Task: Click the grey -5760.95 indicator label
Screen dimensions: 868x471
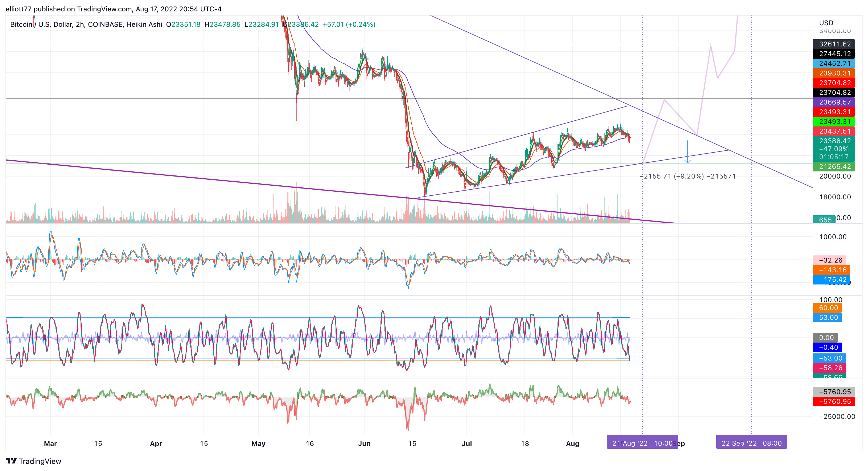Action: click(x=834, y=392)
